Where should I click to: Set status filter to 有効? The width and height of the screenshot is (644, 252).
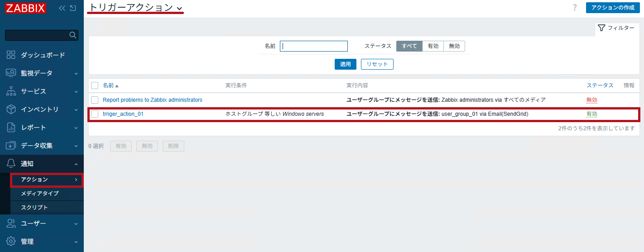coord(433,46)
